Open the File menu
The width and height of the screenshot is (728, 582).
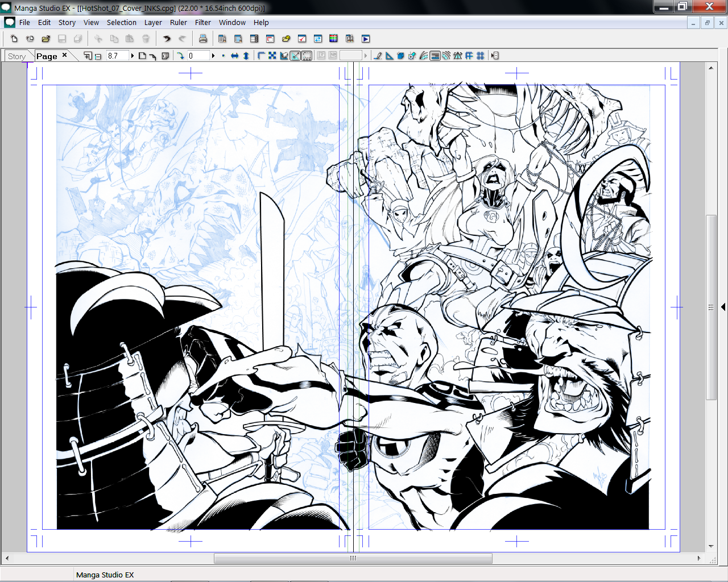[24, 23]
